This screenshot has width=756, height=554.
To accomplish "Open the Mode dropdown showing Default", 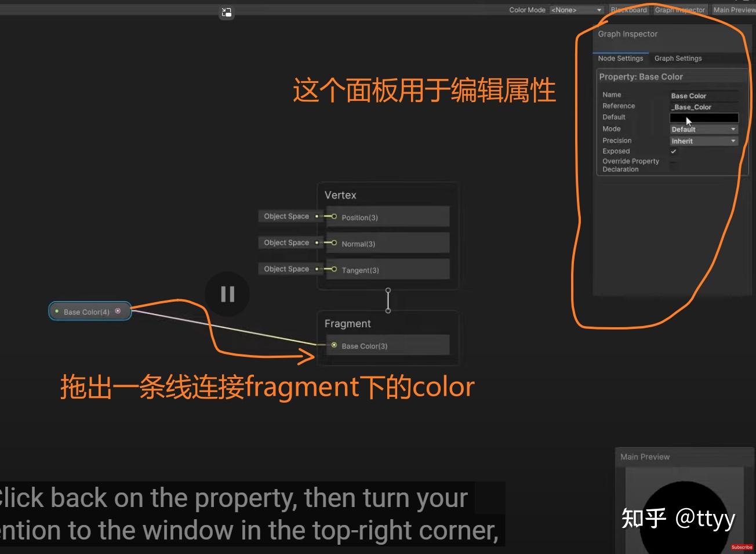I will (703, 129).
